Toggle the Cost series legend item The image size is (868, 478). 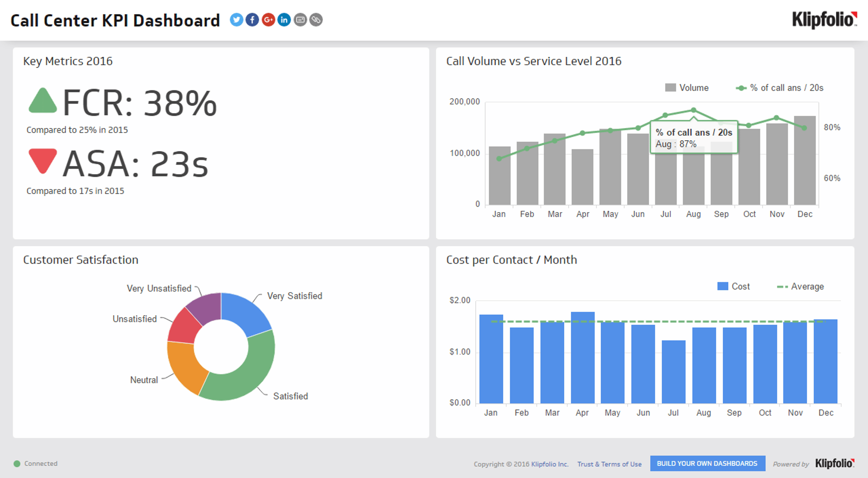tap(733, 286)
